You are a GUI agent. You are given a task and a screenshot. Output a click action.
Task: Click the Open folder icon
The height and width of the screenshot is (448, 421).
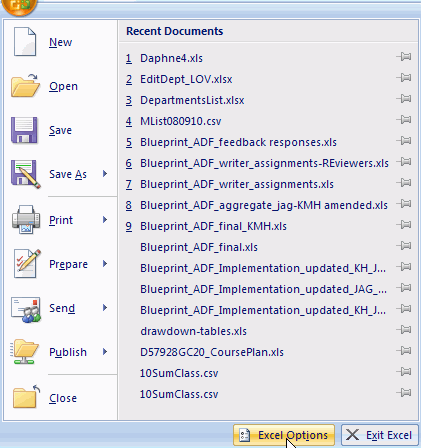[x=25, y=86]
